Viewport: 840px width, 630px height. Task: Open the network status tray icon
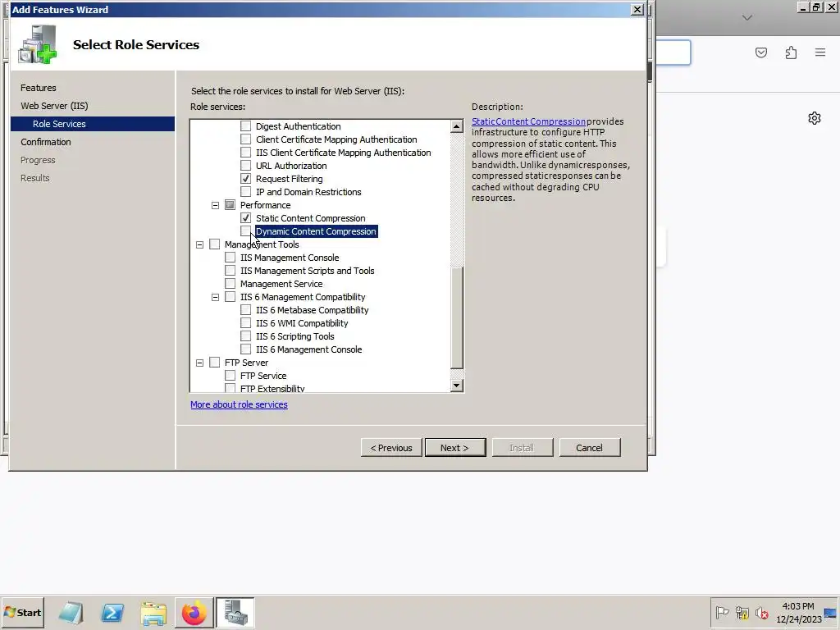742,612
